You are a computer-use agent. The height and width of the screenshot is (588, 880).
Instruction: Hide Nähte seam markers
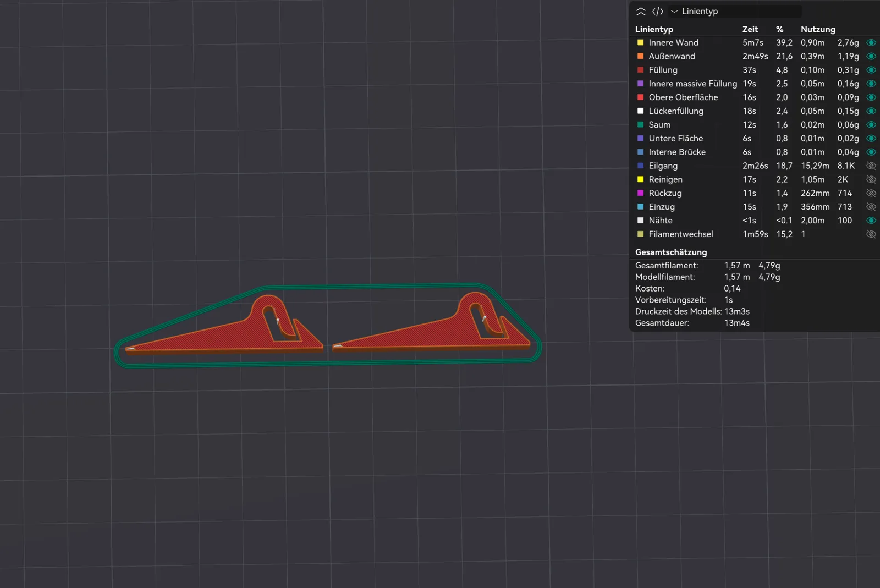pyautogui.click(x=871, y=221)
